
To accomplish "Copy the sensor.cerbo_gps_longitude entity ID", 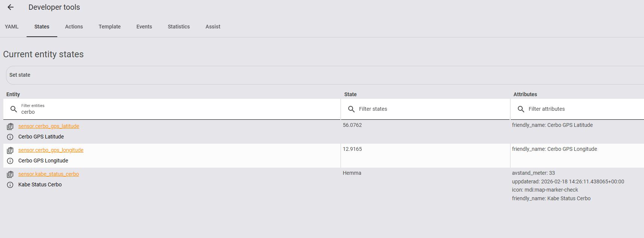I will tap(10, 150).
